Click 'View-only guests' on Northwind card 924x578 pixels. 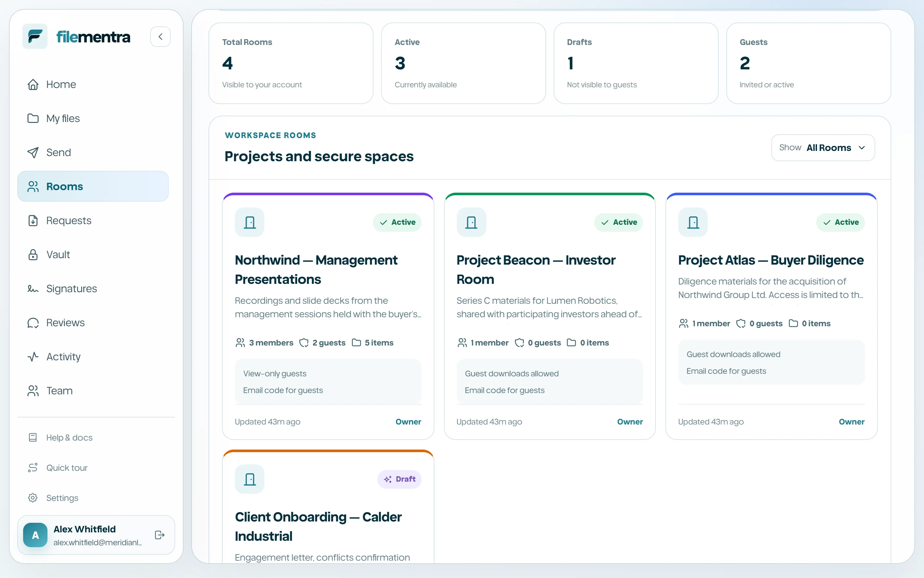[275, 373]
